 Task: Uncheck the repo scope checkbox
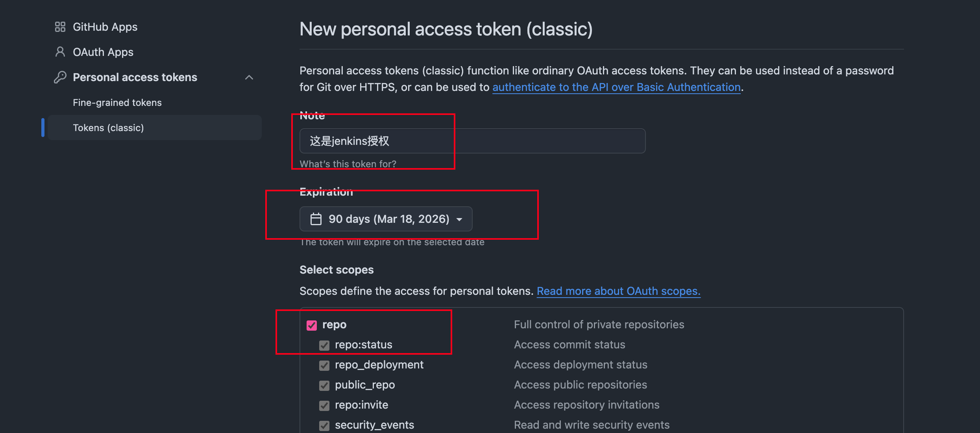(x=312, y=325)
